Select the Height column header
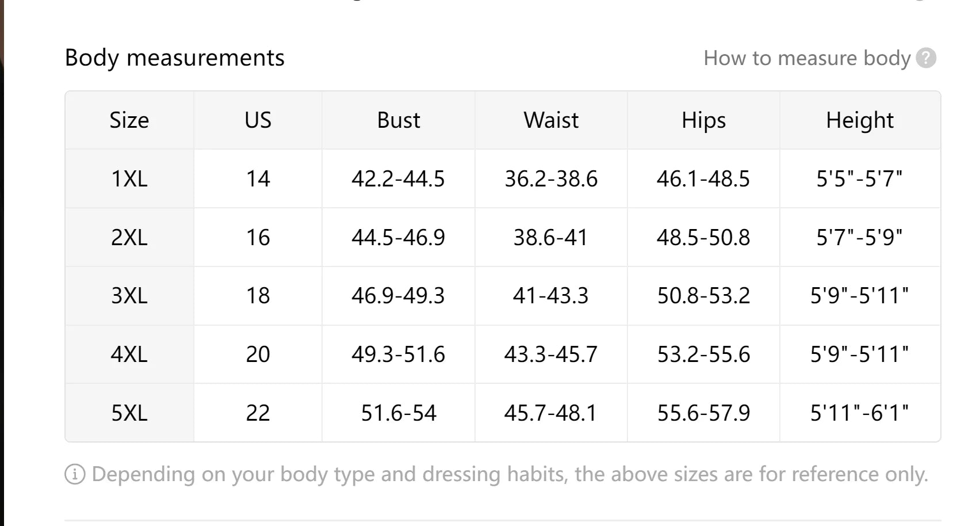The height and width of the screenshot is (526, 980). (860, 120)
